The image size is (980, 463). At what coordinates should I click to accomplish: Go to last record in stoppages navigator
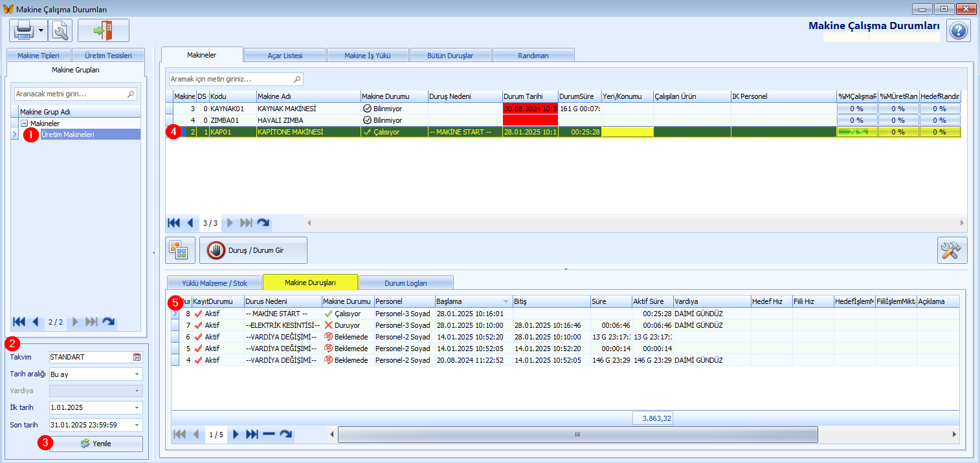click(252, 435)
